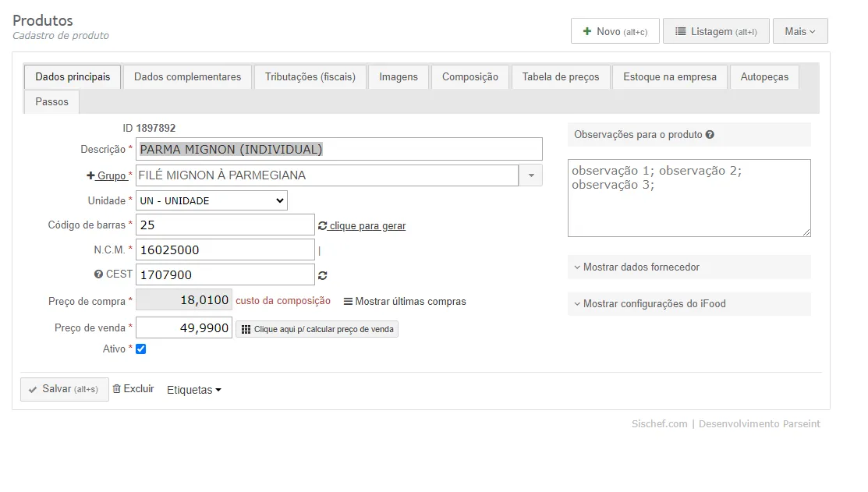Click the barcode generate refresh icon
This screenshot has height=492, width=868.
click(x=323, y=226)
